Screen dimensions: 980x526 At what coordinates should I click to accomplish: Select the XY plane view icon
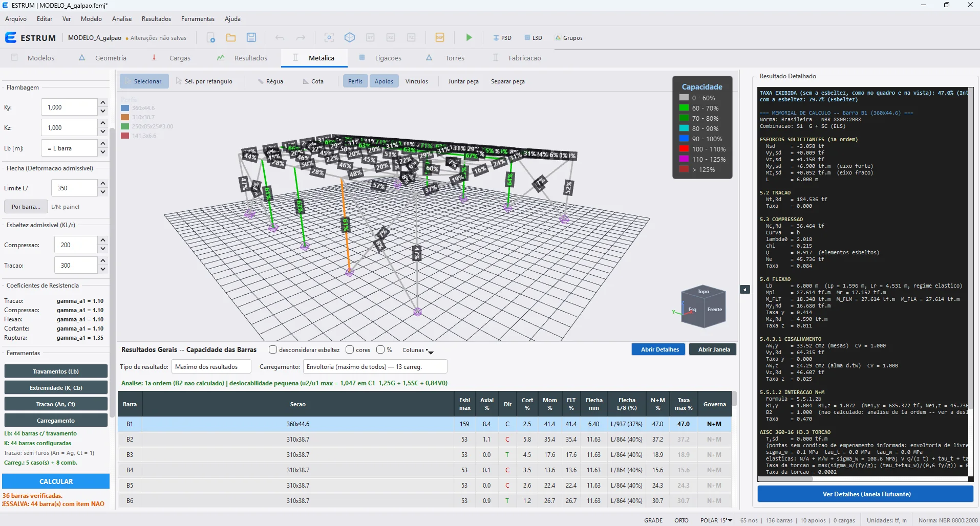pos(370,38)
